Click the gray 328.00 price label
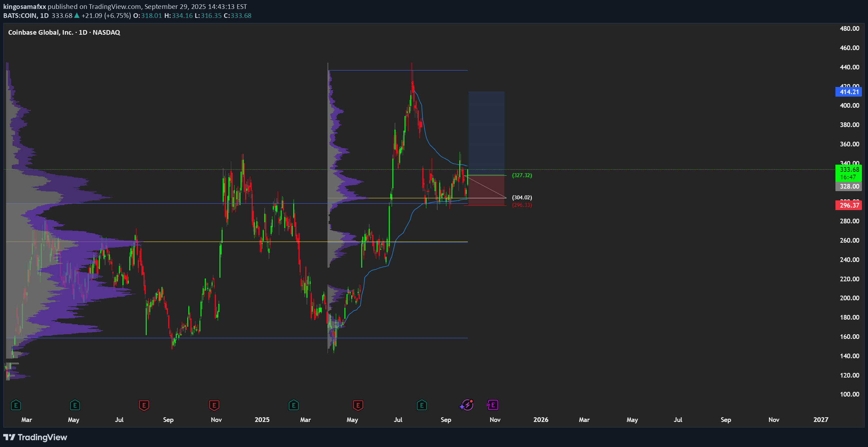 click(x=849, y=186)
